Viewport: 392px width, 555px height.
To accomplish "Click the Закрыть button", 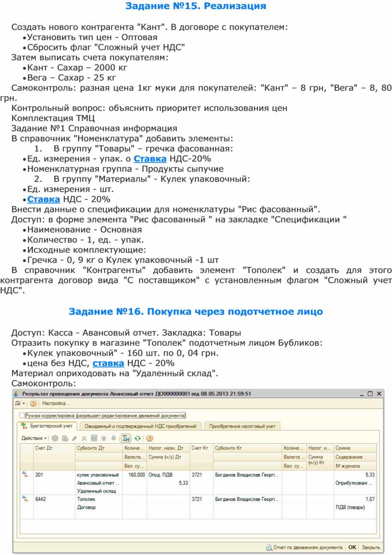I will pos(371,547).
